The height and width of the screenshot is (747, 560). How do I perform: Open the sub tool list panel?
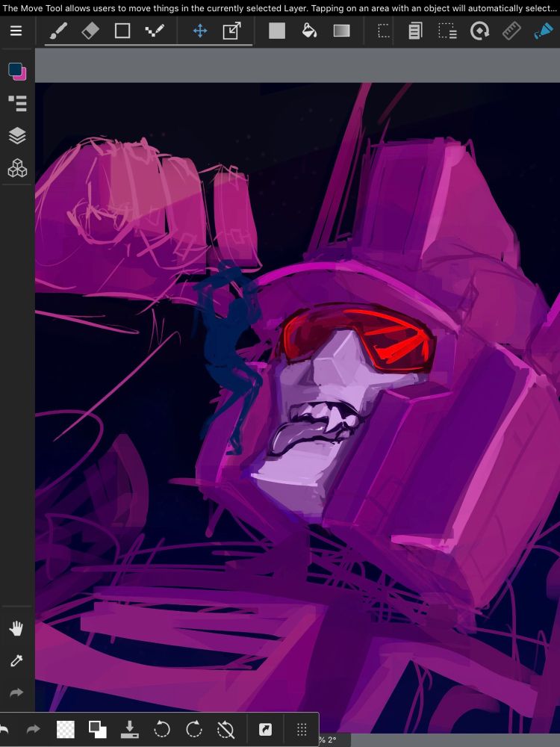(x=17, y=103)
